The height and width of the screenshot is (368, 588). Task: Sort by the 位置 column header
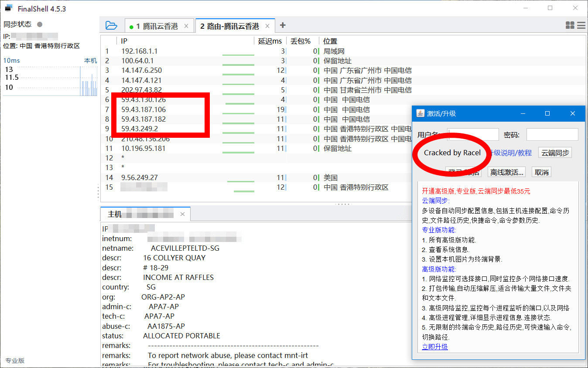point(330,41)
